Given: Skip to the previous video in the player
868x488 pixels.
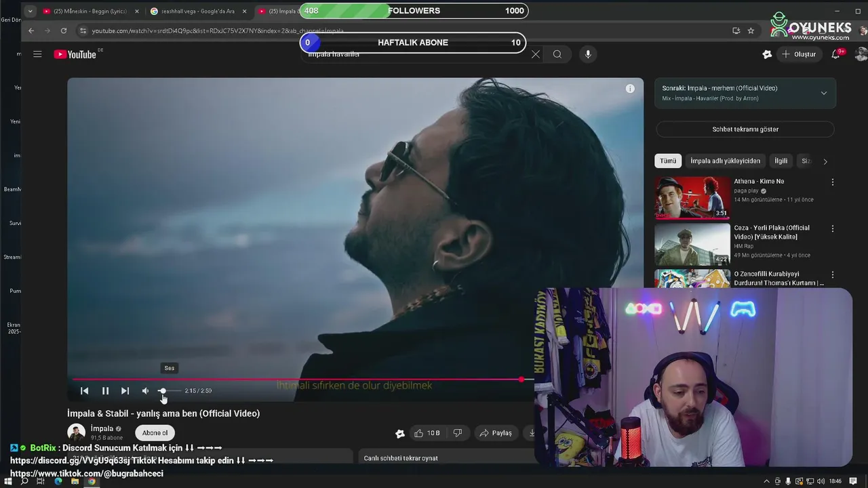Looking at the screenshot, I should (84, 390).
